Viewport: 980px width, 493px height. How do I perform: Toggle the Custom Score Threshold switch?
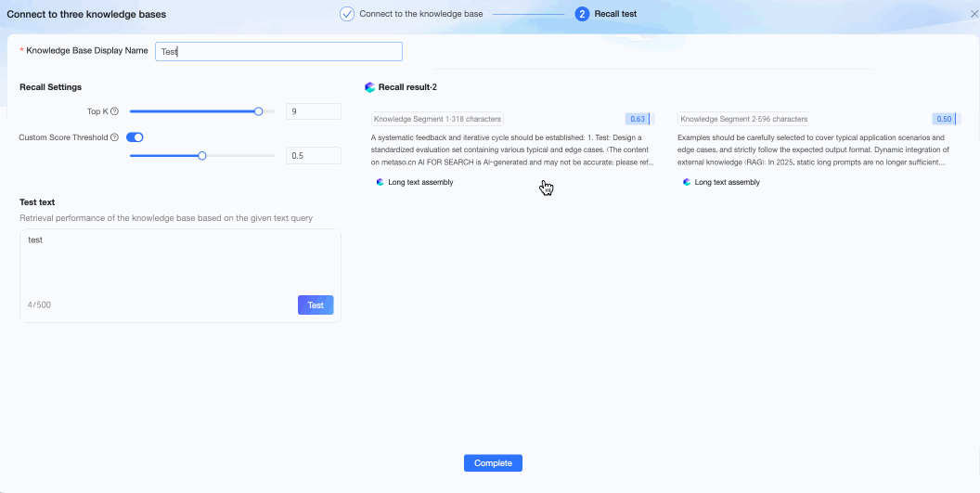tap(135, 137)
